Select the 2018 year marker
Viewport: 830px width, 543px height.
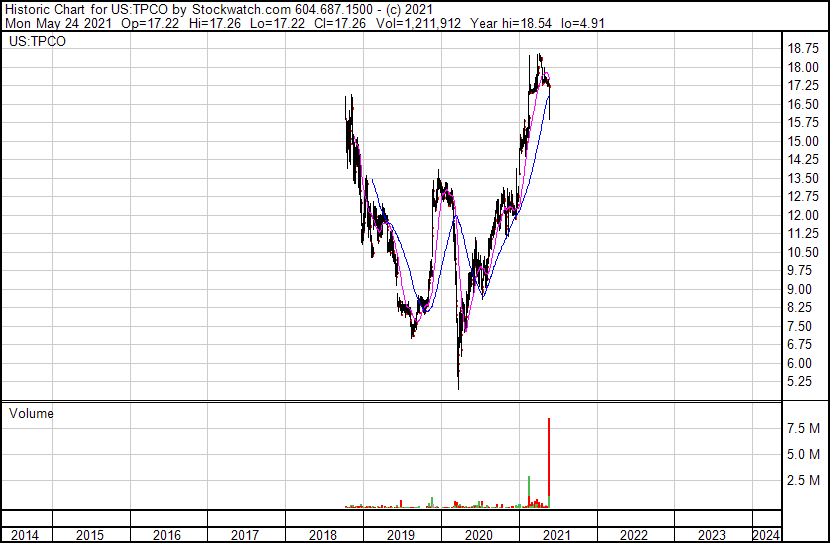point(323,535)
